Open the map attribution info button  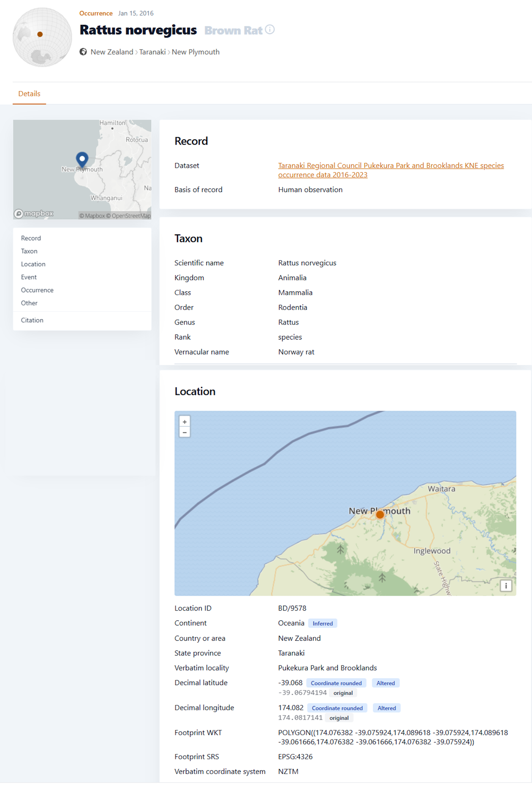pos(505,585)
